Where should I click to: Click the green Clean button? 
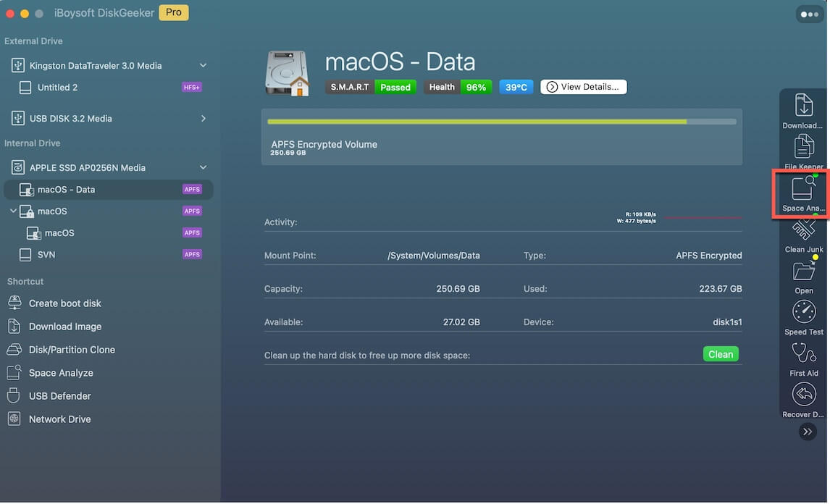(720, 354)
